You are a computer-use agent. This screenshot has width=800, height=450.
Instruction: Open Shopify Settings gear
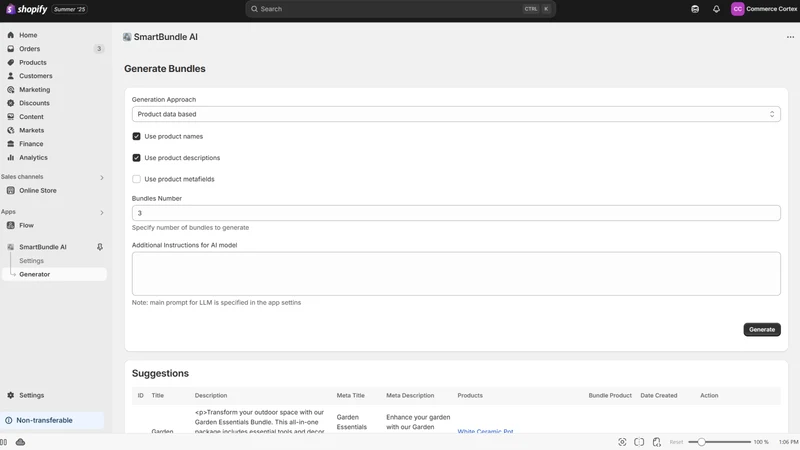11,395
